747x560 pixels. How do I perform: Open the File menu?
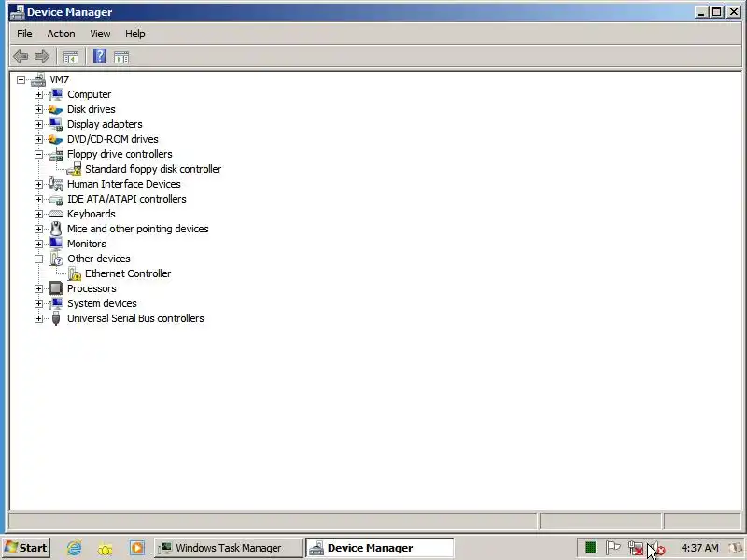click(24, 34)
